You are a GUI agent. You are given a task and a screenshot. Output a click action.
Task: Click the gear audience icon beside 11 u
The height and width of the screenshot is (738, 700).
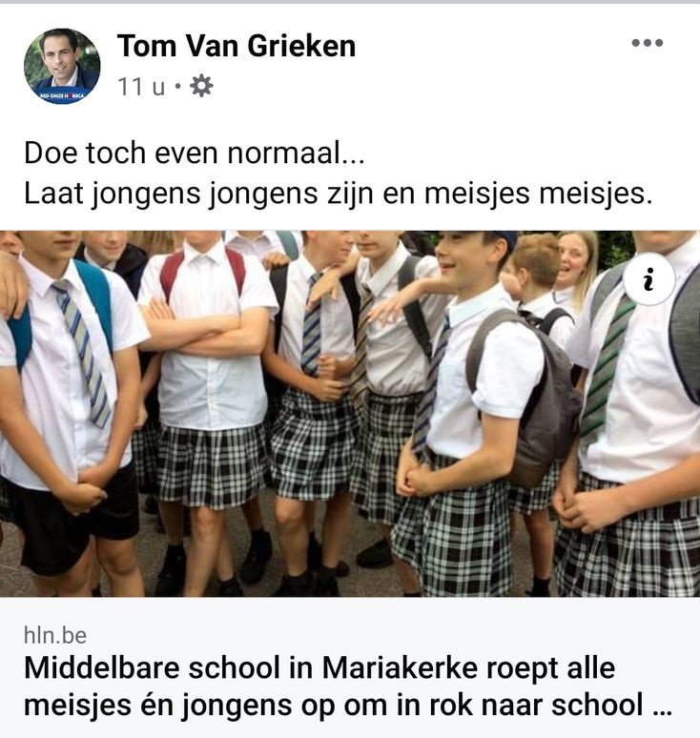(x=201, y=87)
